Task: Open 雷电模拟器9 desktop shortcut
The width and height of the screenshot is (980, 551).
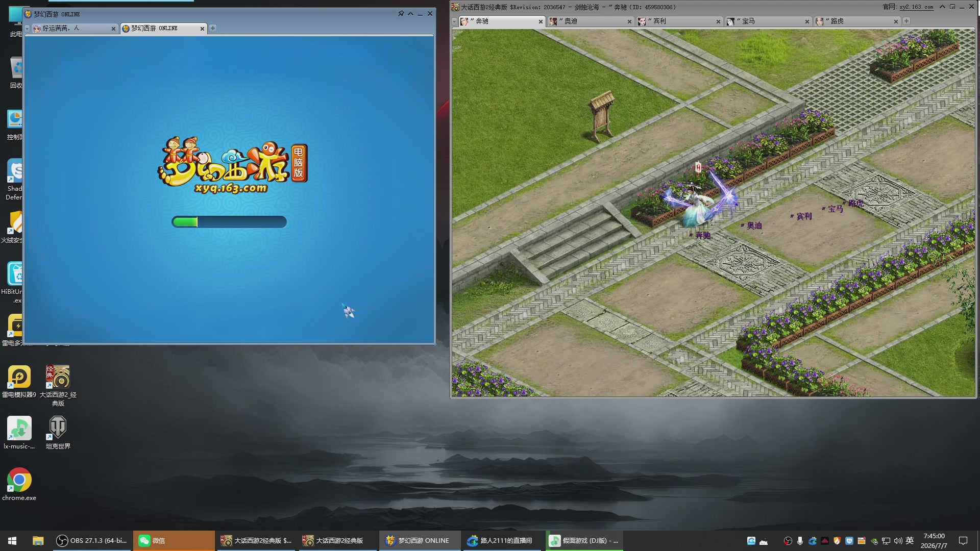Action: [19, 382]
